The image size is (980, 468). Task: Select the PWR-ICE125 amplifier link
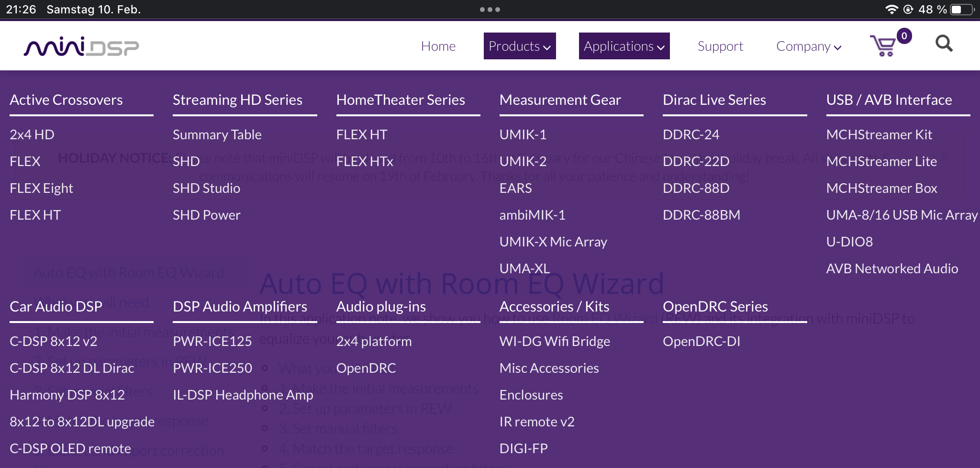[x=212, y=341]
